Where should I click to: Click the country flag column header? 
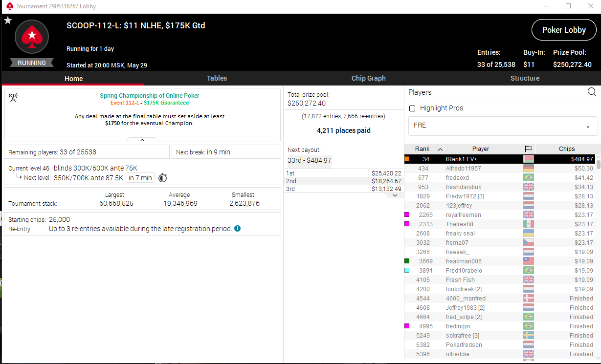click(x=528, y=149)
